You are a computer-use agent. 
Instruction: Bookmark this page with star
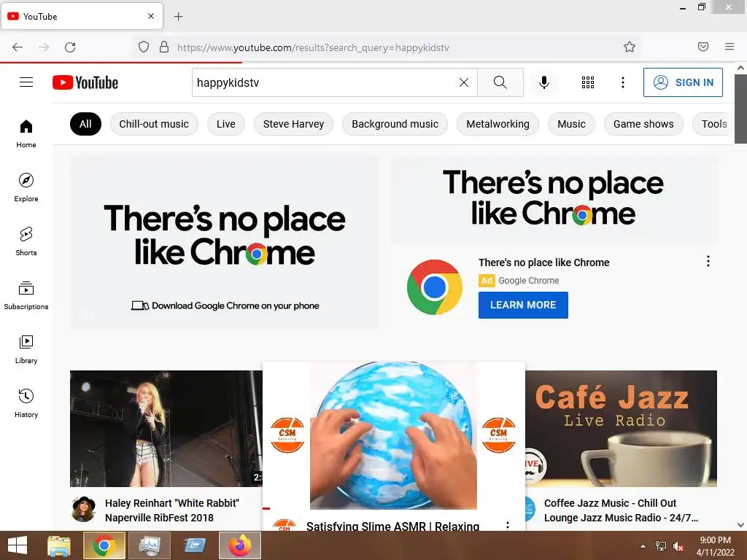point(630,47)
